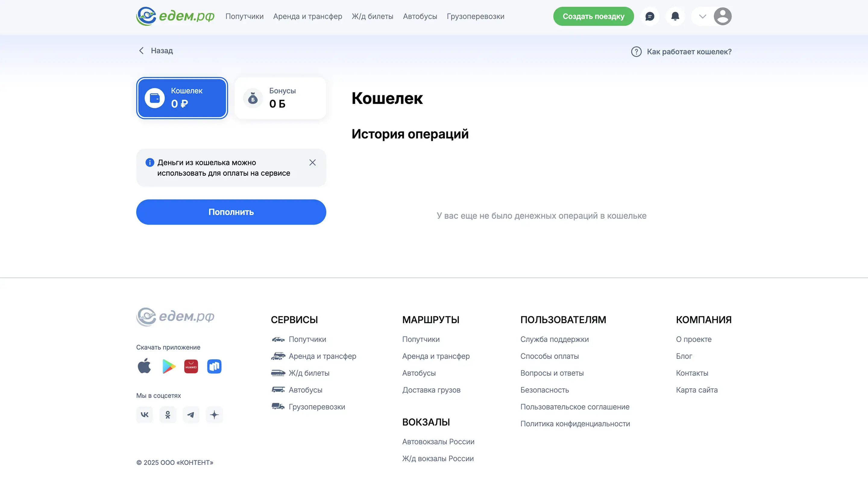Open the messages chat icon
Screen dimensions: 868x488
click(650, 16)
